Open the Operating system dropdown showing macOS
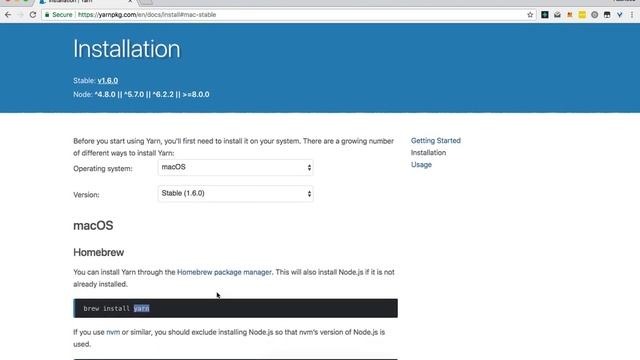The image size is (640, 360). 236,167
